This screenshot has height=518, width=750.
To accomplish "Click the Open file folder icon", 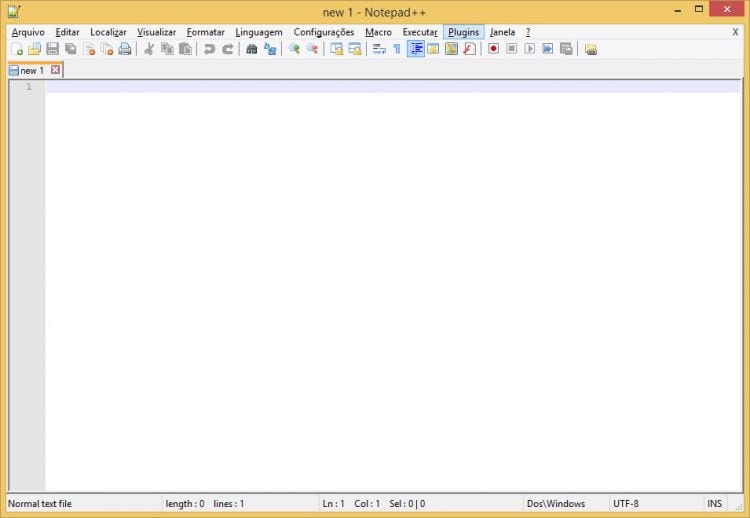I will coord(34,49).
